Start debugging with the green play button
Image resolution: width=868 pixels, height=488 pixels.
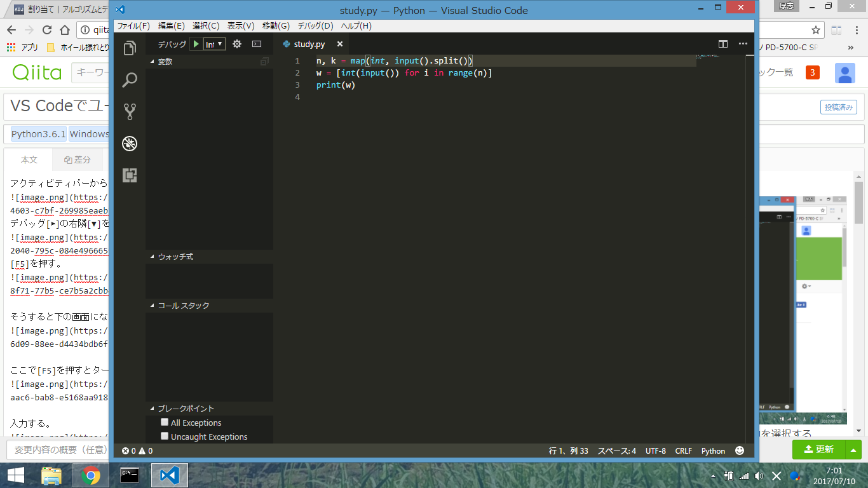[196, 44]
